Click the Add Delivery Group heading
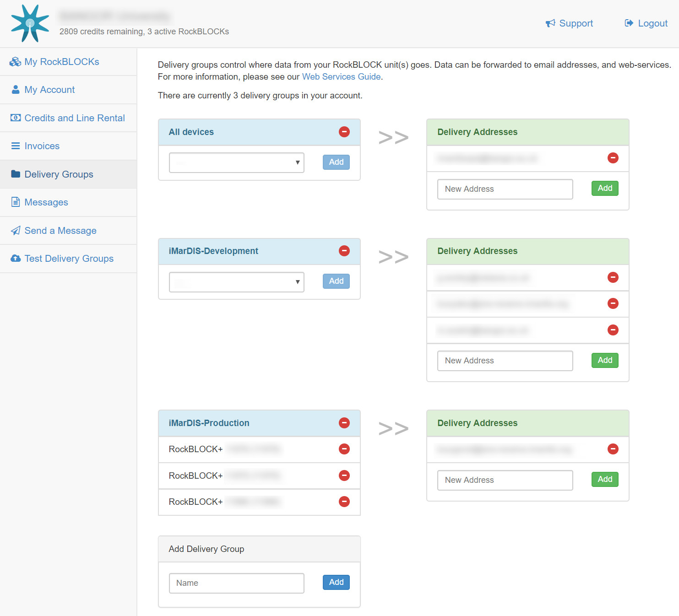The image size is (679, 616). (206, 549)
